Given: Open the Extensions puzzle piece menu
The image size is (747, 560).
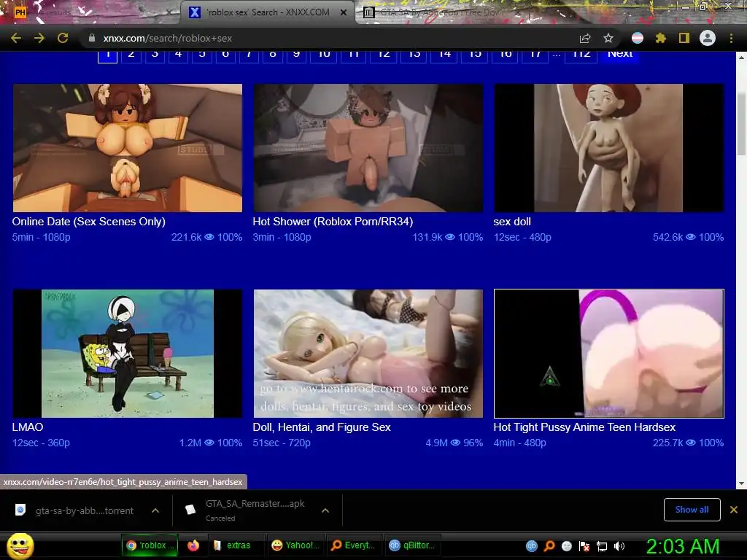Looking at the screenshot, I should pyautogui.click(x=661, y=38).
